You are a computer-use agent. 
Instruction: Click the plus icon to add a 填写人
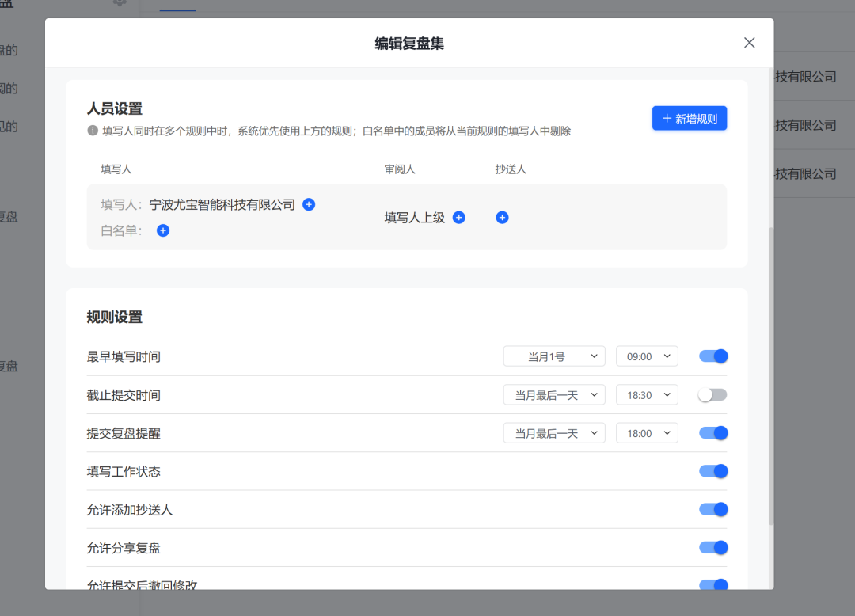click(x=308, y=204)
